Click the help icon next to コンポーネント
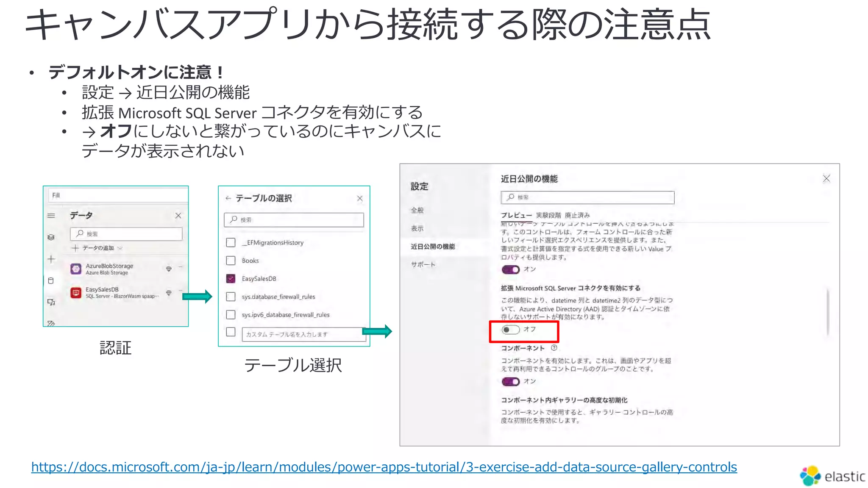 click(554, 348)
